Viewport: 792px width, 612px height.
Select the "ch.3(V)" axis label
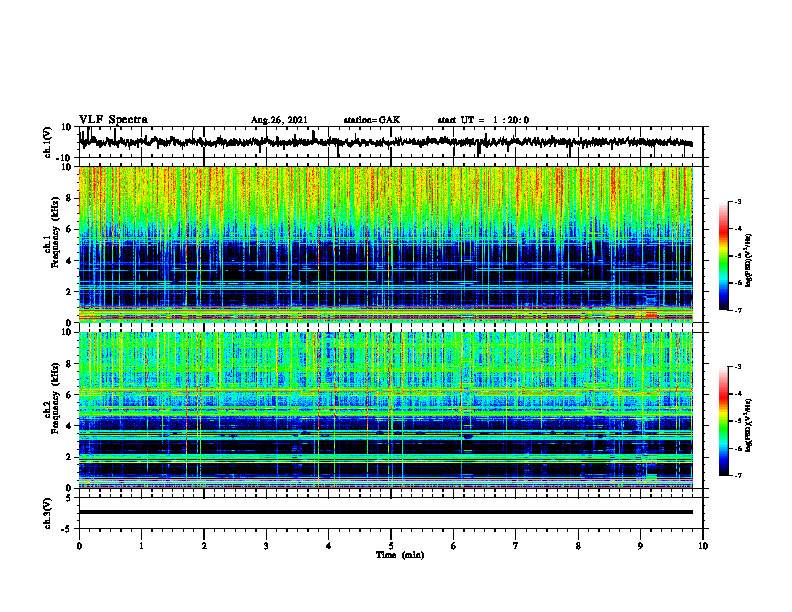[x=48, y=513]
